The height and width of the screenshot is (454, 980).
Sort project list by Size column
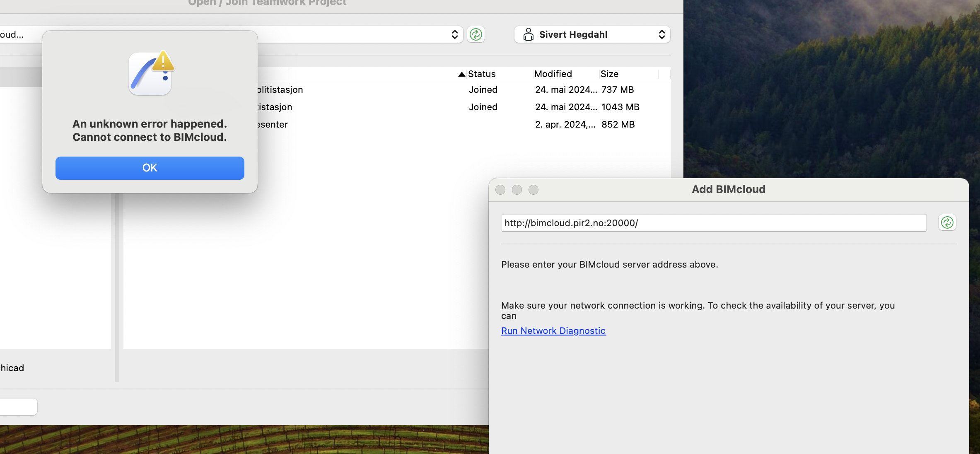click(609, 74)
